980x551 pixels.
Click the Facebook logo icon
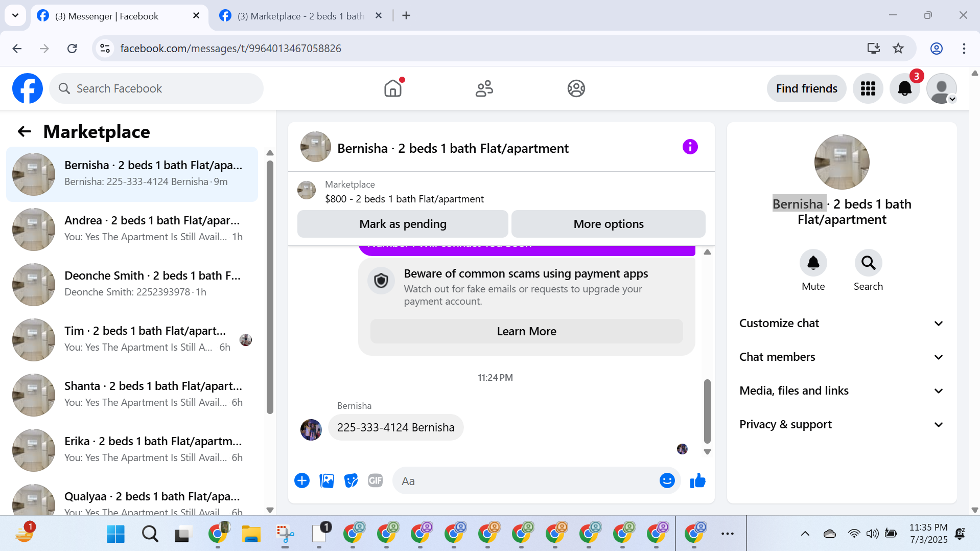click(x=28, y=88)
